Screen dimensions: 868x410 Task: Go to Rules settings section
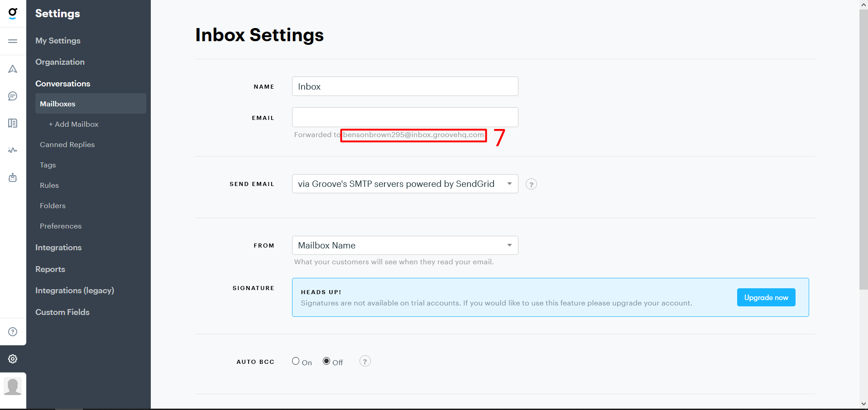point(49,186)
